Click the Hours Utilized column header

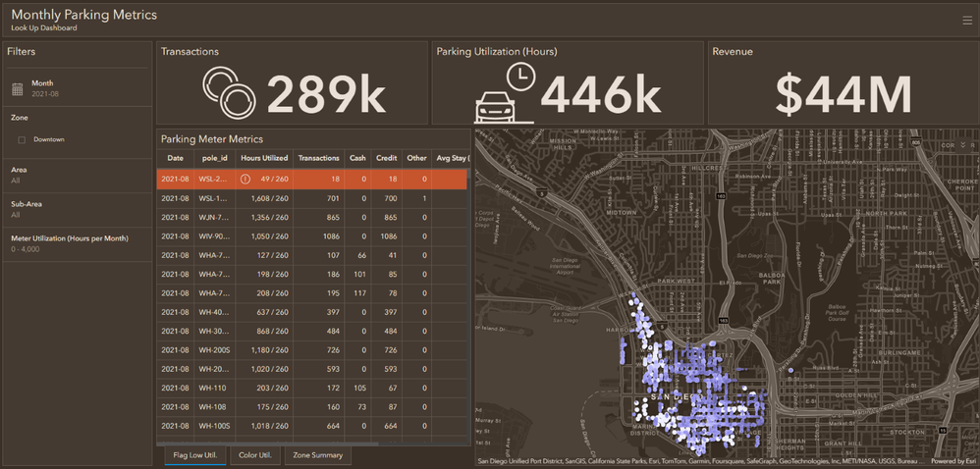[x=264, y=158]
